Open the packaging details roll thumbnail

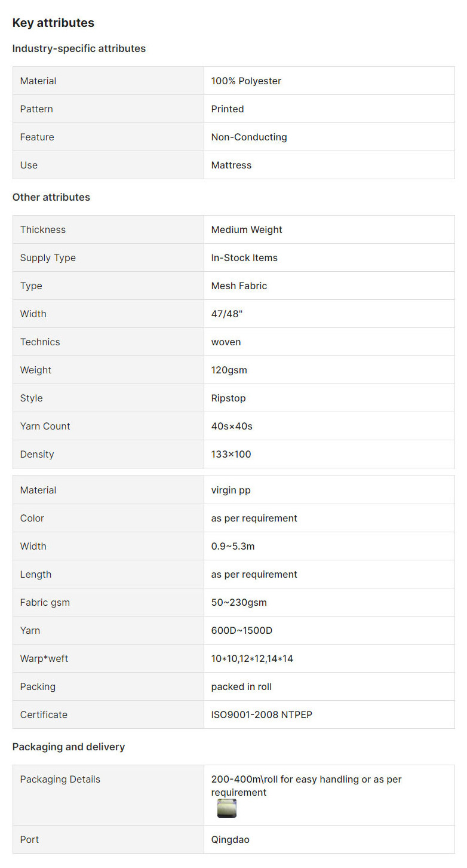pos(227,808)
